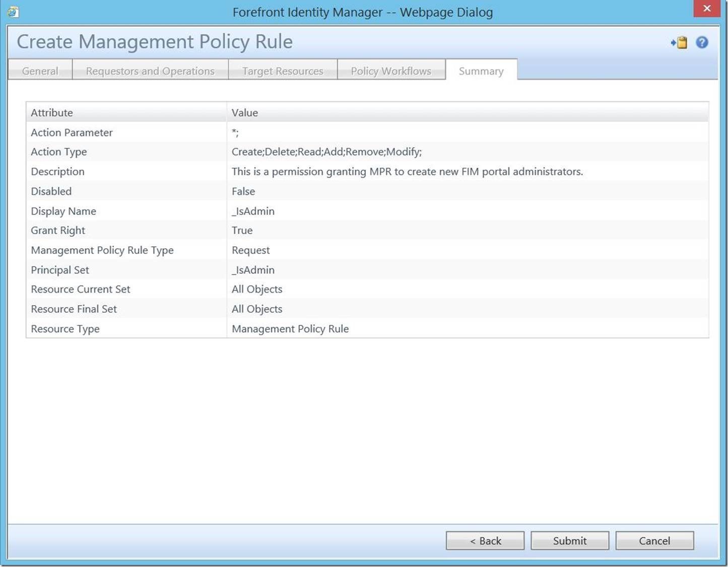
Task: Go back with the < Back button
Action: tap(485, 541)
